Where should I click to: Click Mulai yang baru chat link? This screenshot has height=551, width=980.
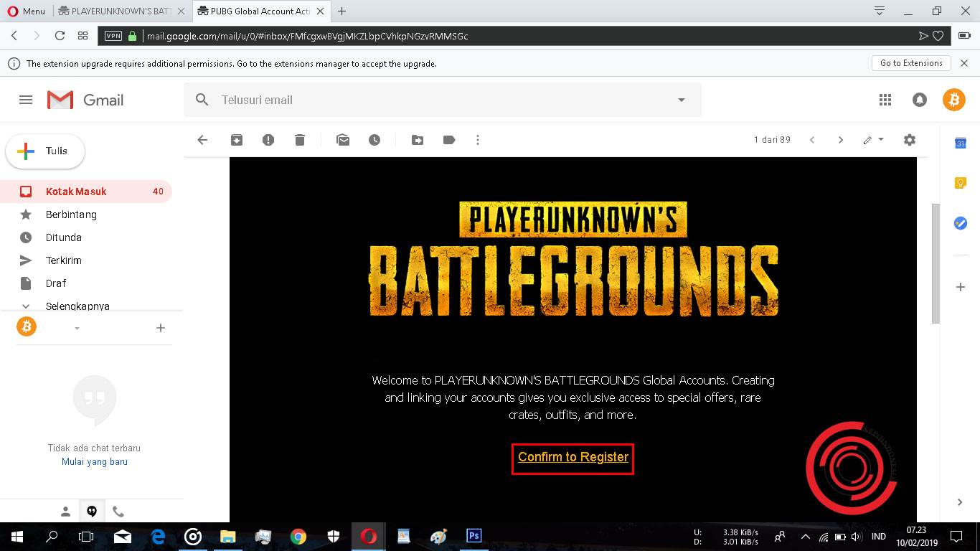click(x=95, y=462)
